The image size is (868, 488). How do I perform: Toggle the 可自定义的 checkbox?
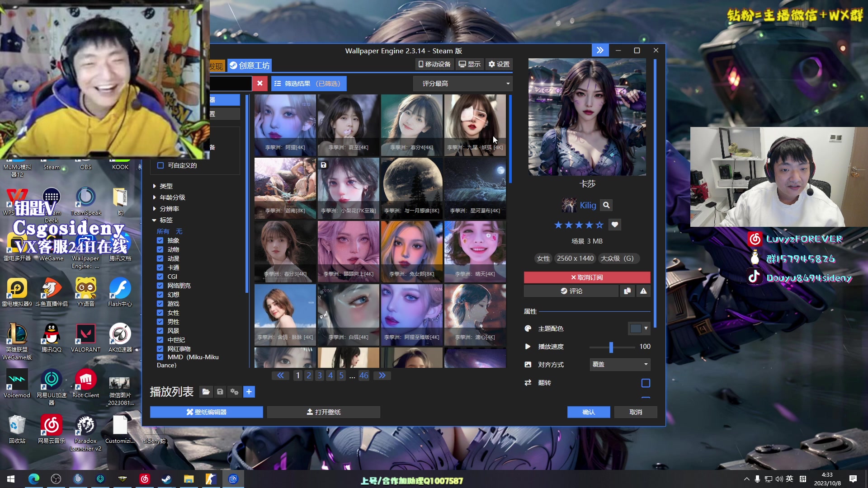point(160,165)
